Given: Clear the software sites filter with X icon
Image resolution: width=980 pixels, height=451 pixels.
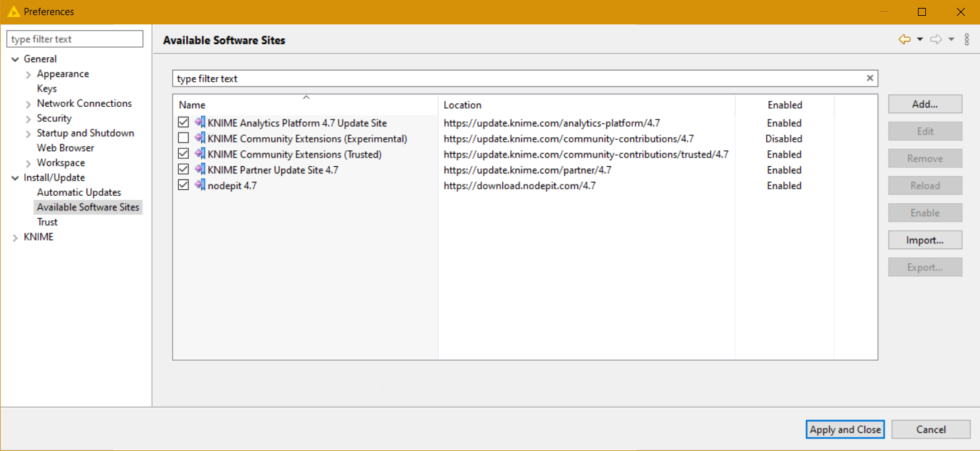Looking at the screenshot, I should point(870,78).
